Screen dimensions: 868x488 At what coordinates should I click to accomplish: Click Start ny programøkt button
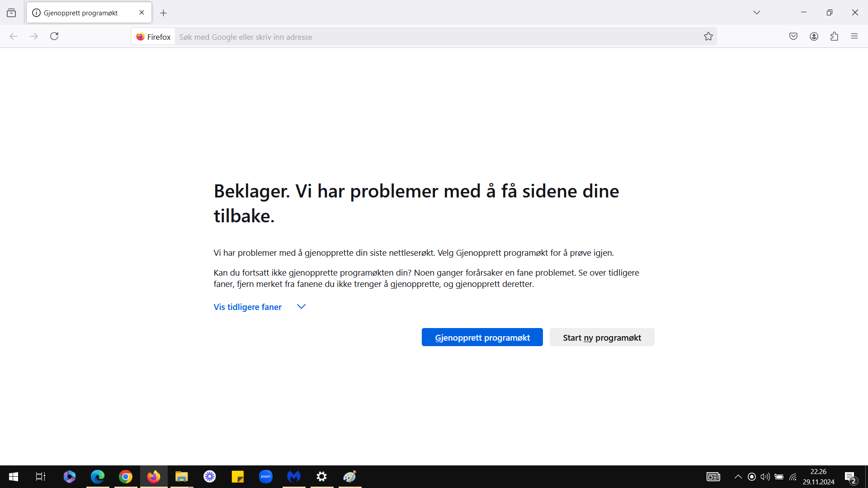[602, 338]
